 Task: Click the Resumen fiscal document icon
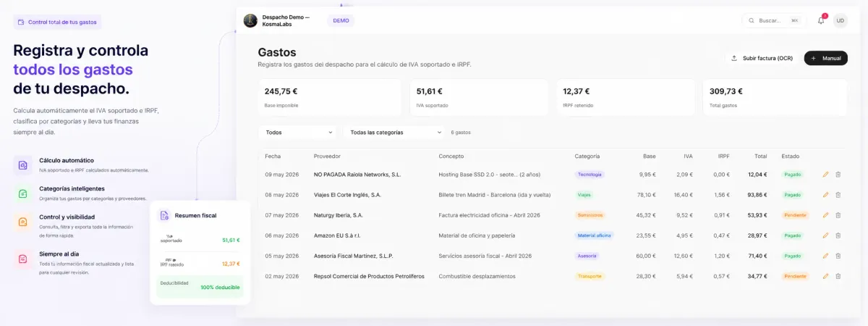(164, 215)
